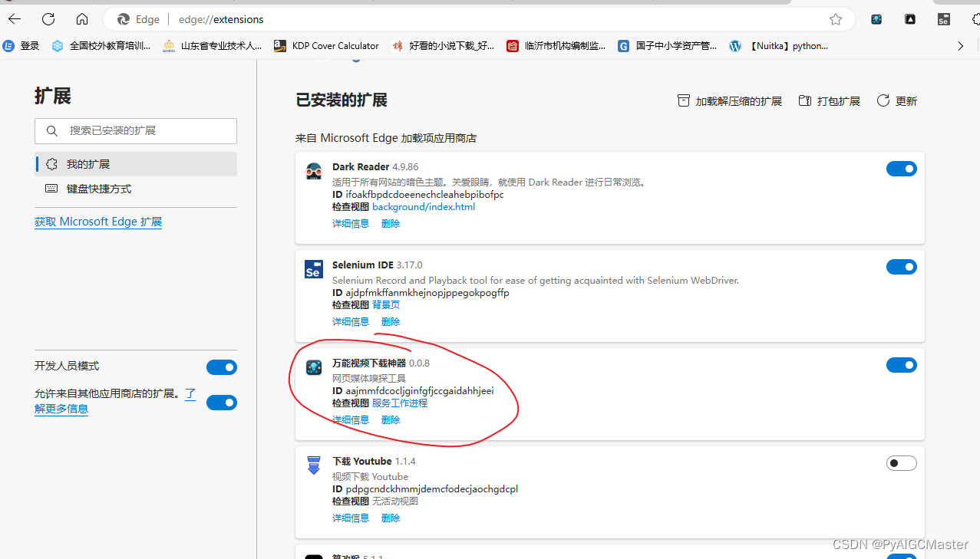Screen dimensions: 980x559
Task: Disable the Dark Reader extension toggle
Action: click(x=902, y=169)
